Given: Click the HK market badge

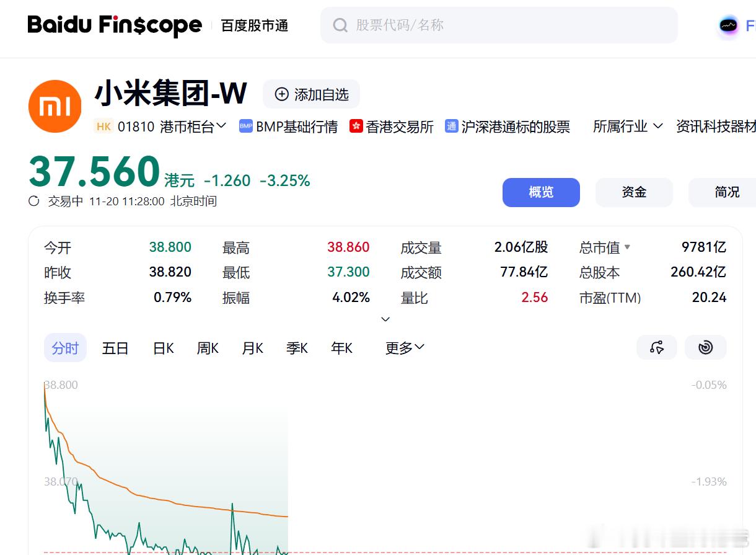Looking at the screenshot, I should 103,127.
